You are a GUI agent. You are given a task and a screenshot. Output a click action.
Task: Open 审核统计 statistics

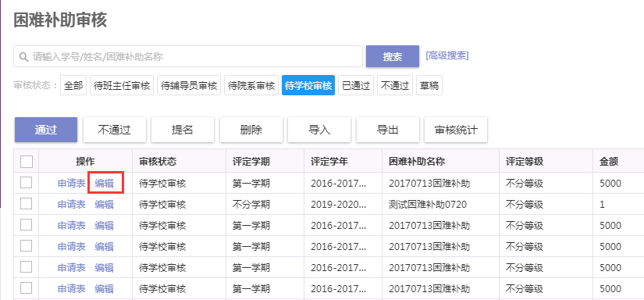click(x=456, y=130)
